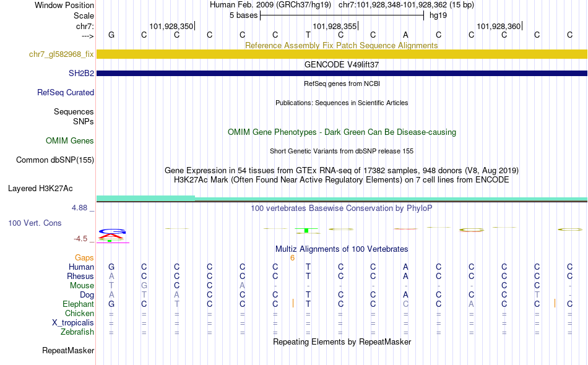This screenshot has height=365, width=588.
Task: Click Publications: Sequences in Scientific Articles title
Action: coord(342,103)
